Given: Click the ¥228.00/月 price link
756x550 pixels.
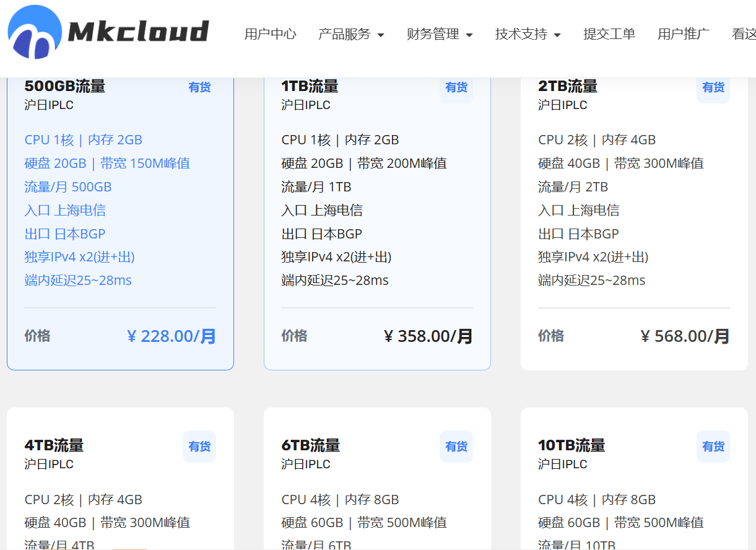Looking at the screenshot, I should 170,336.
